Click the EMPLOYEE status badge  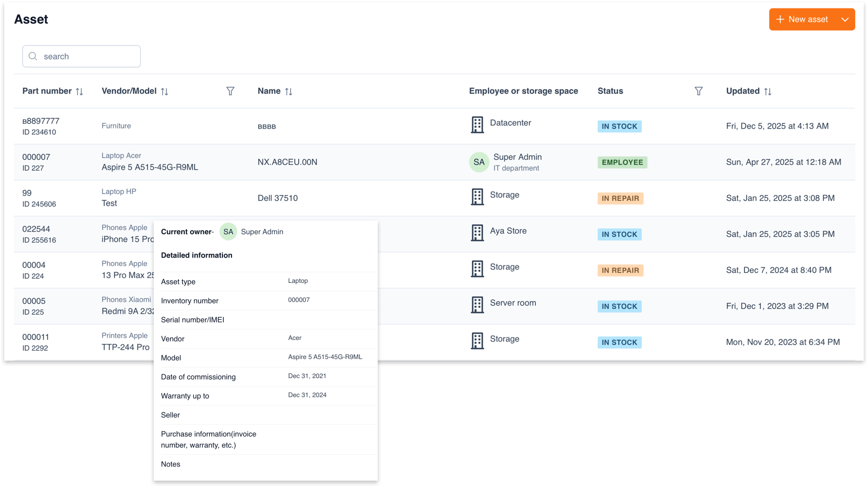pos(622,162)
